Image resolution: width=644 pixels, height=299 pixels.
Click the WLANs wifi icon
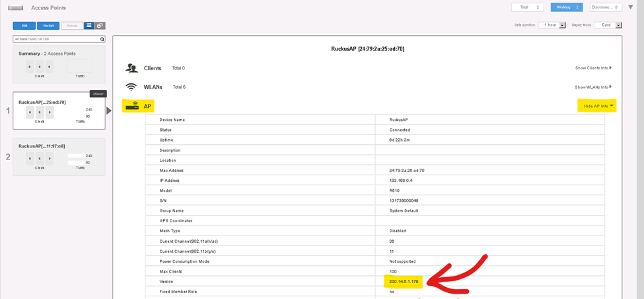pyautogui.click(x=131, y=87)
